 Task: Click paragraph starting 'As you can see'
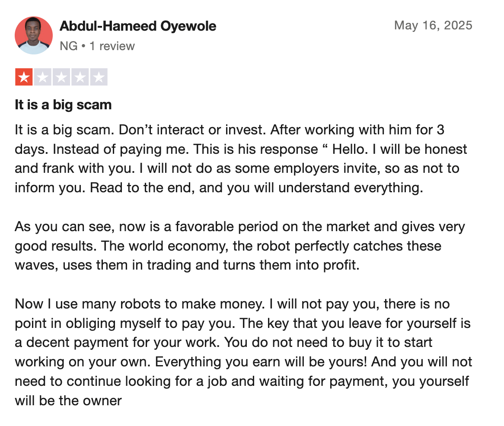pyautogui.click(x=240, y=246)
